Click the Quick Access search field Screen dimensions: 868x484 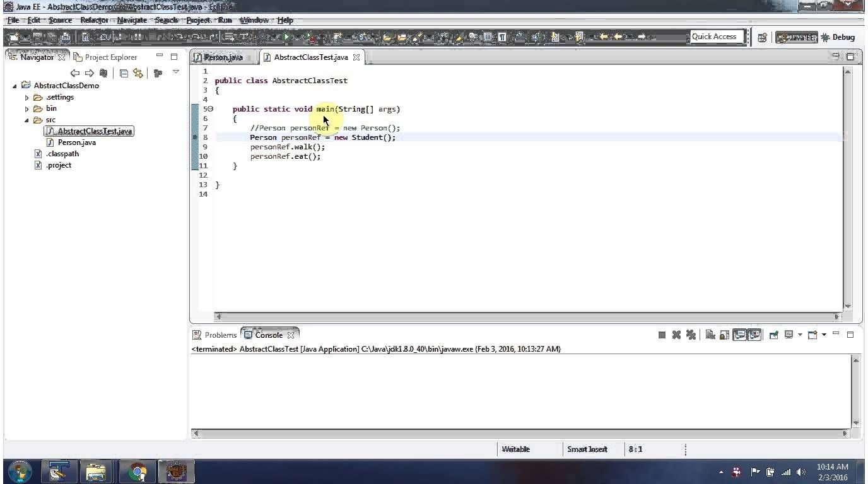717,37
